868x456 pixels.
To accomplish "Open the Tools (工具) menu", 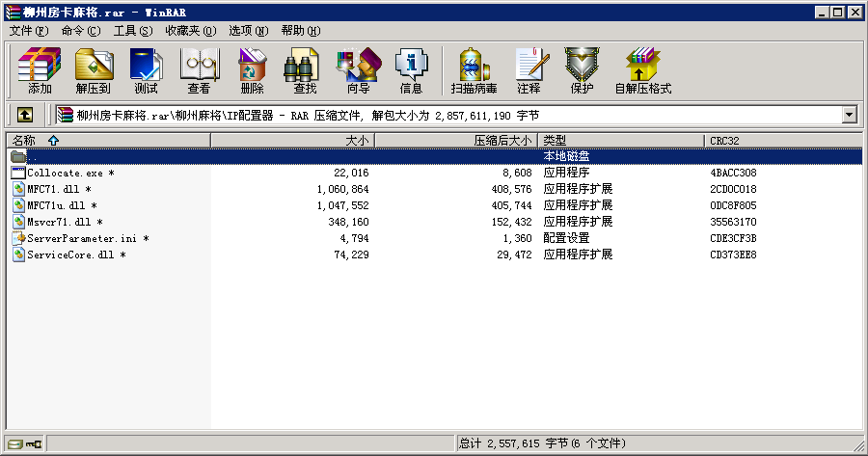I will point(132,31).
